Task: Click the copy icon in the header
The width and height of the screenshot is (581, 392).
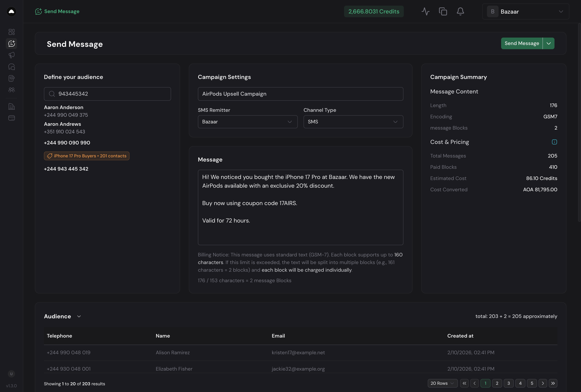Action: click(x=443, y=11)
